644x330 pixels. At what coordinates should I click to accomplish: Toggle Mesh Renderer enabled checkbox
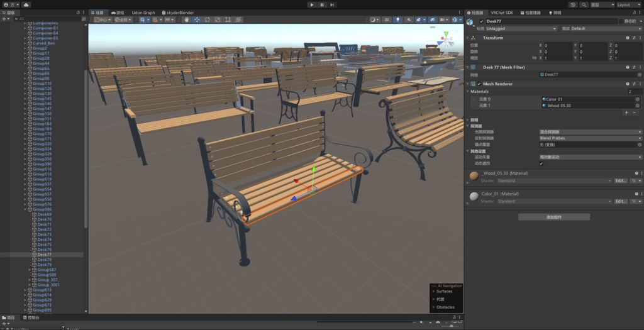coord(479,84)
